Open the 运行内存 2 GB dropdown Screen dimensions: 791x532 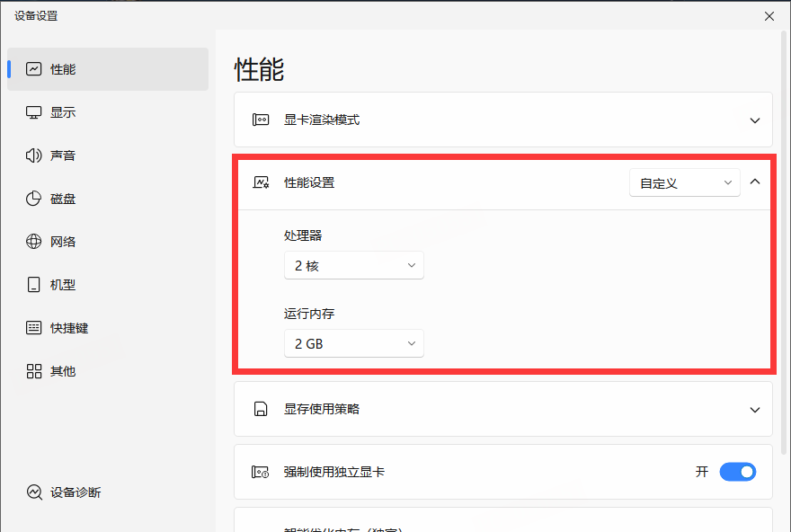[353, 343]
